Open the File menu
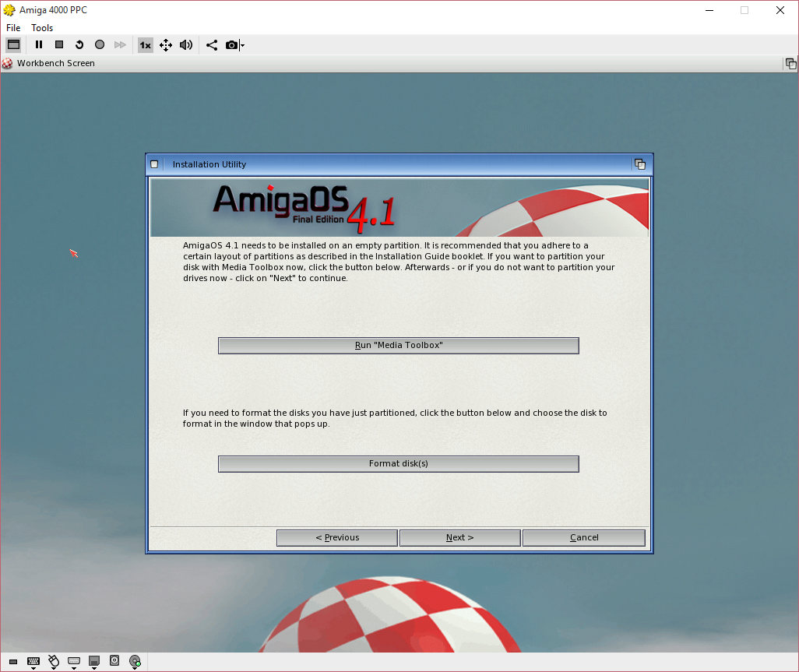 pyautogui.click(x=13, y=28)
